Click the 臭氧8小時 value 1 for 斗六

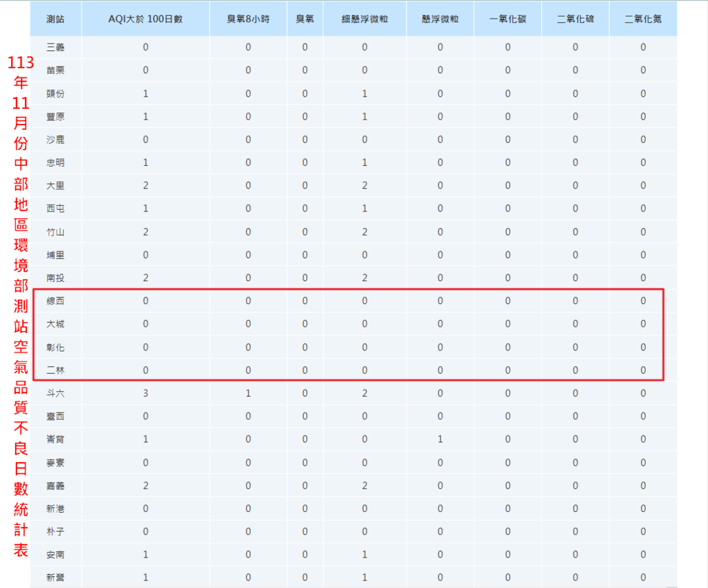tap(248, 393)
